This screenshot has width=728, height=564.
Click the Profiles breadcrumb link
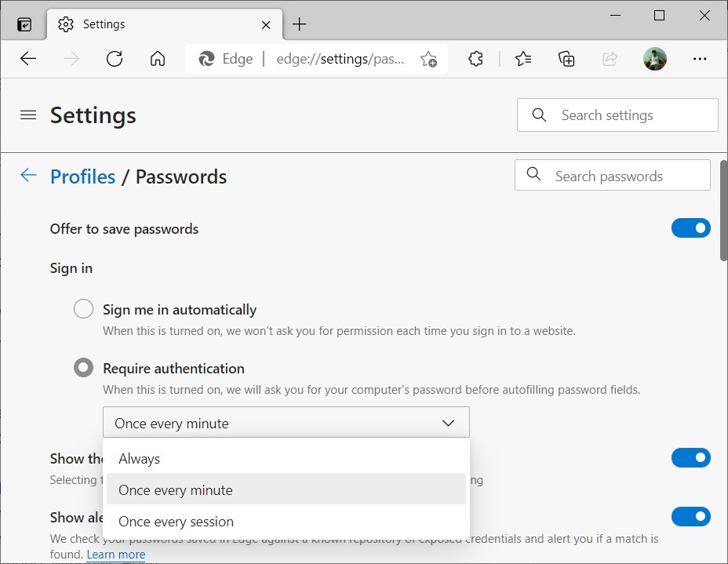click(x=82, y=176)
